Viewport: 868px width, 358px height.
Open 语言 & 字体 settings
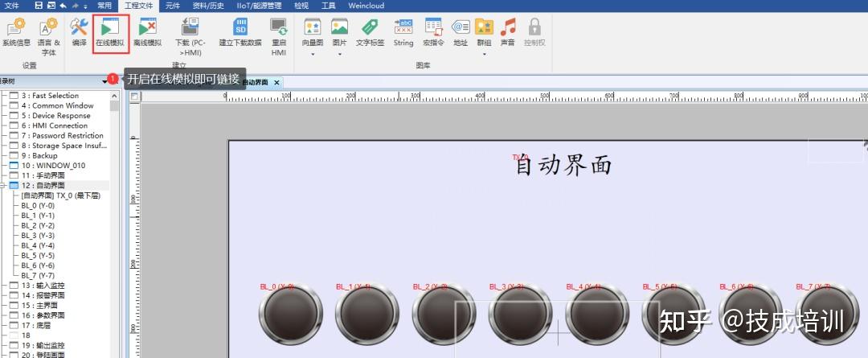point(49,36)
